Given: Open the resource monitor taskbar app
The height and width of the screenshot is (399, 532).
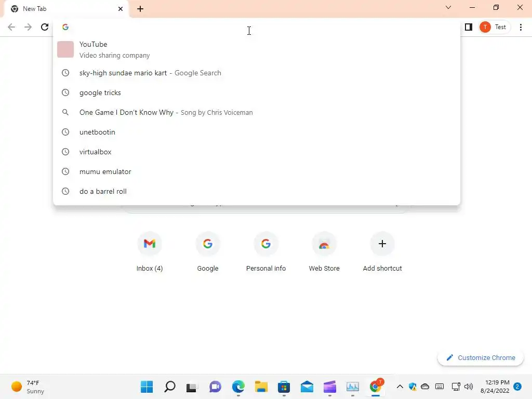Looking at the screenshot, I should pyautogui.click(x=353, y=387).
